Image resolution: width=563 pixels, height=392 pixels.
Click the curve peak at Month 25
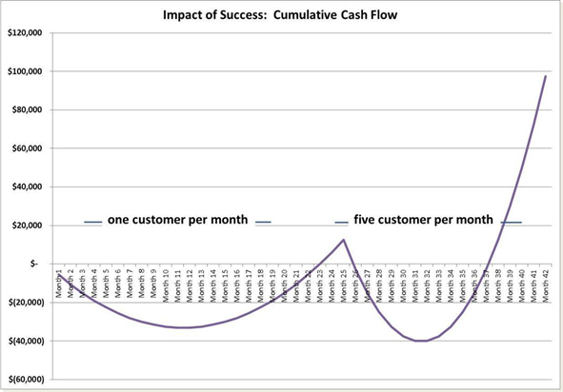pyautogui.click(x=344, y=240)
